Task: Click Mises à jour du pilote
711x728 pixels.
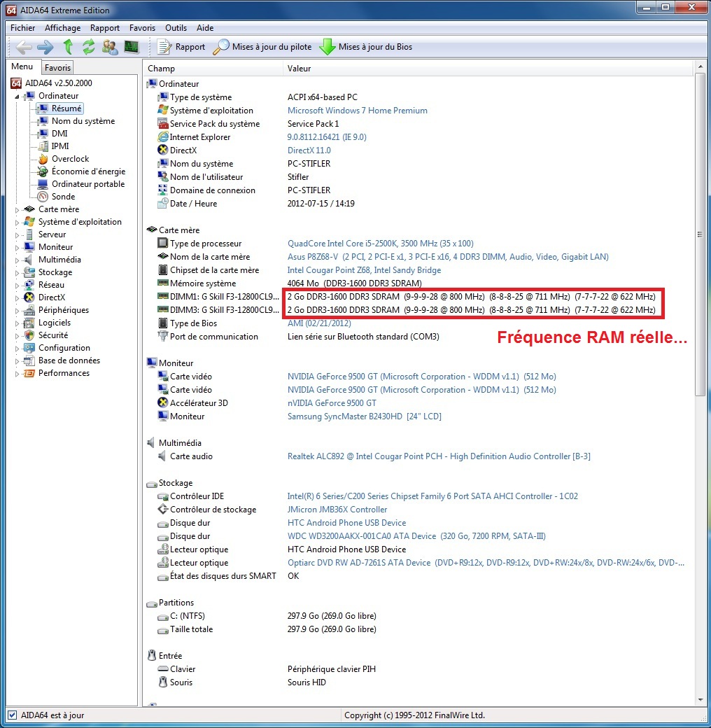Action: point(263,47)
